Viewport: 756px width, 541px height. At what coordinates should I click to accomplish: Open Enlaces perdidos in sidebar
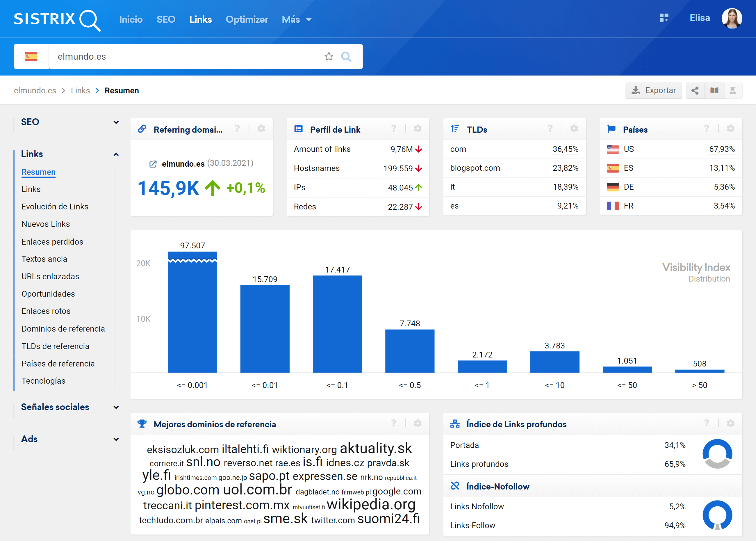click(52, 241)
